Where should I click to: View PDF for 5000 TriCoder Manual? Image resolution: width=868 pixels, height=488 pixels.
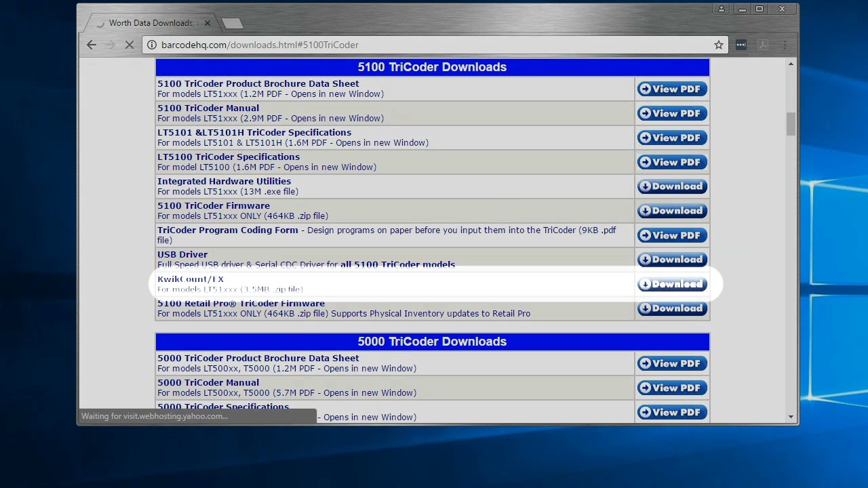tap(672, 388)
